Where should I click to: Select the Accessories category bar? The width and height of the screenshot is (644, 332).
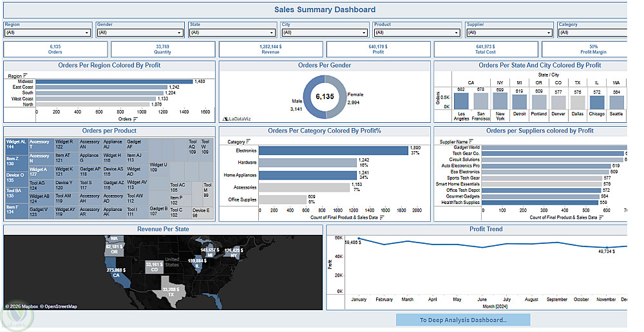(x=305, y=187)
